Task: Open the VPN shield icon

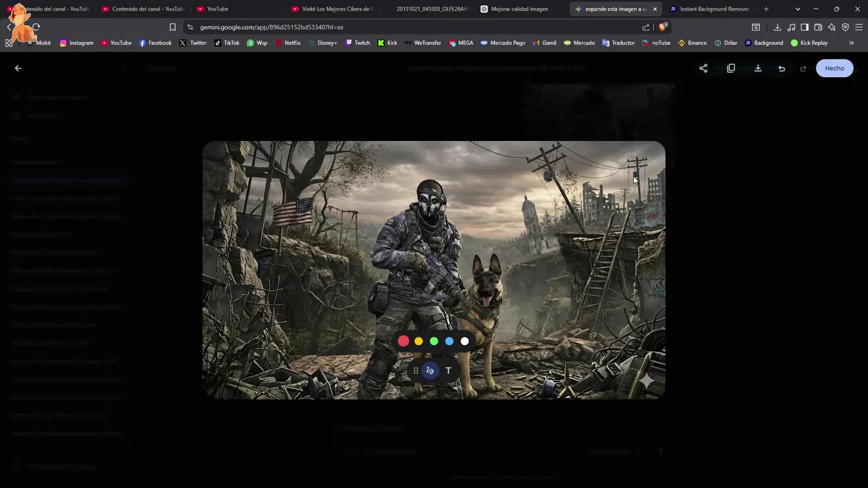Action: click(845, 27)
